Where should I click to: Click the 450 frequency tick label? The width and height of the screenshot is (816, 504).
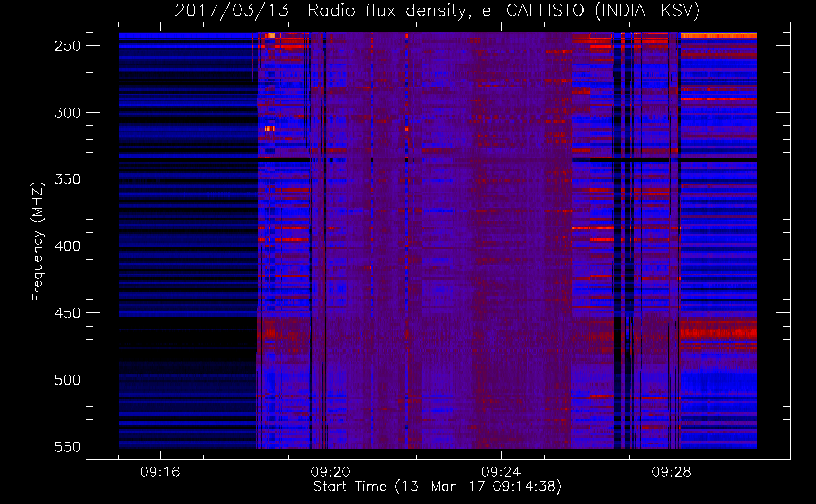[68, 313]
